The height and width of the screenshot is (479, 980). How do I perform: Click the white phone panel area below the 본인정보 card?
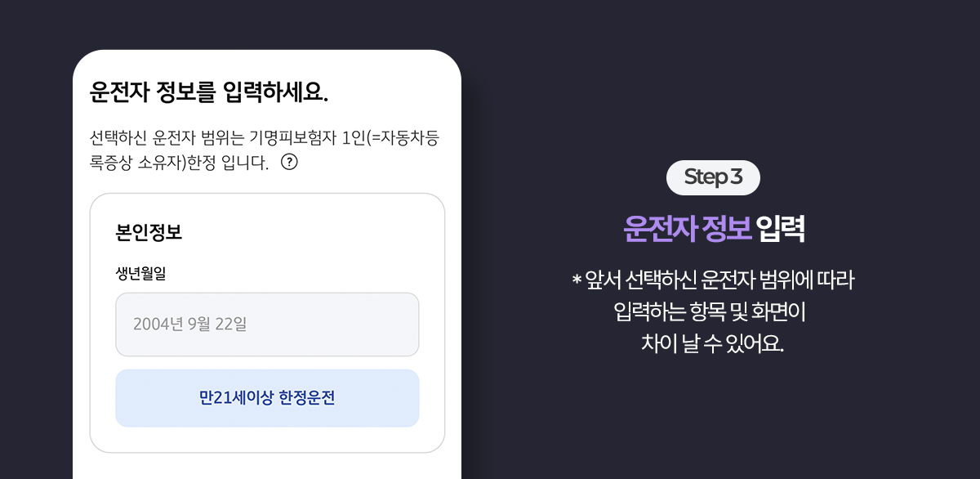267,466
